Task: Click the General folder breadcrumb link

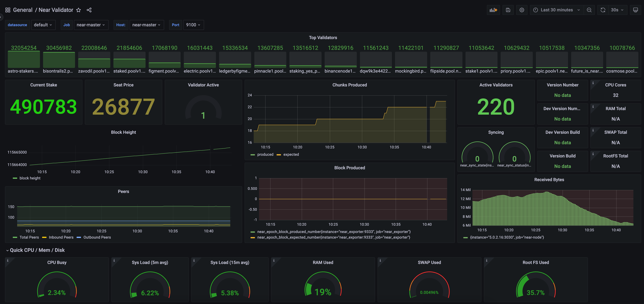Action: tap(22, 10)
